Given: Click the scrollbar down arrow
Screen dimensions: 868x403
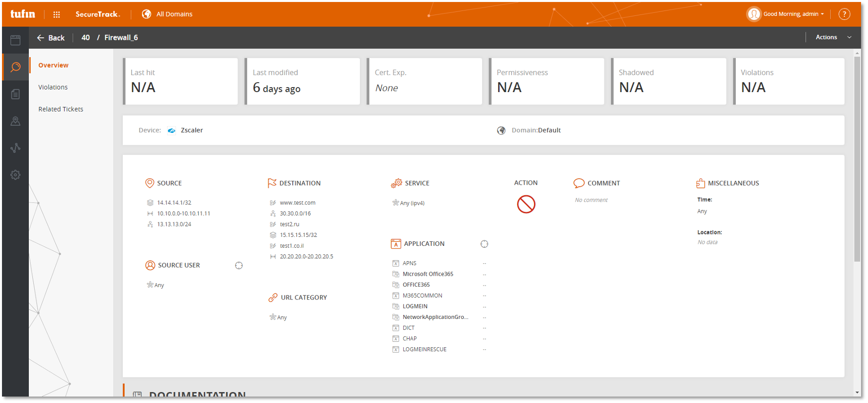Looking at the screenshot, I should 857,393.
